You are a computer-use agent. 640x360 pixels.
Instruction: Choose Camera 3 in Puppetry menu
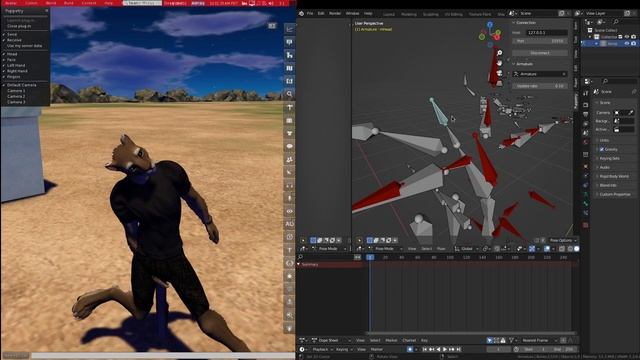click(16, 102)
